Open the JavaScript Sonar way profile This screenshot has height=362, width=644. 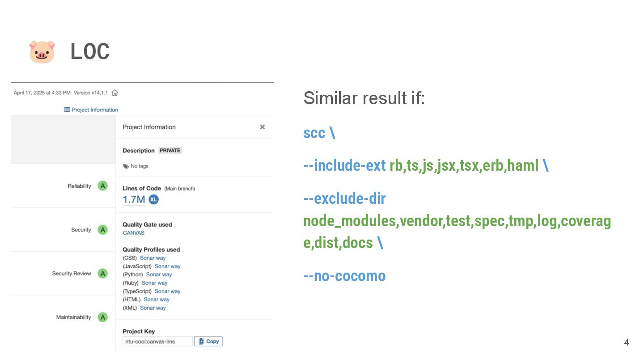(168, 266)
